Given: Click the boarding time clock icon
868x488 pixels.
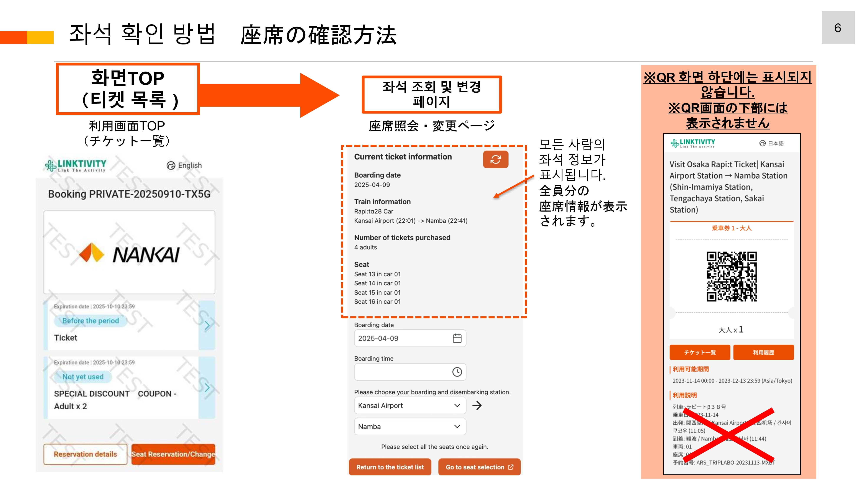Looking at the screenshot, I should [x=457, y=372].
